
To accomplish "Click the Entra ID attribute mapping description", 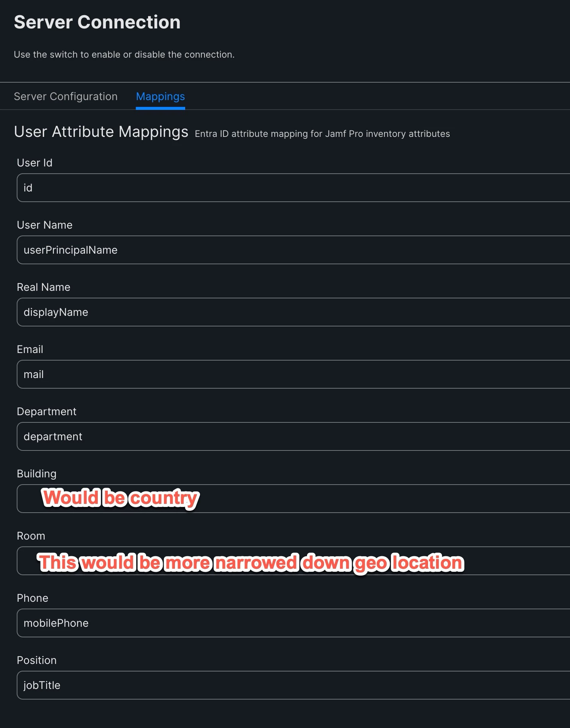I will click(x=322, y=134).
